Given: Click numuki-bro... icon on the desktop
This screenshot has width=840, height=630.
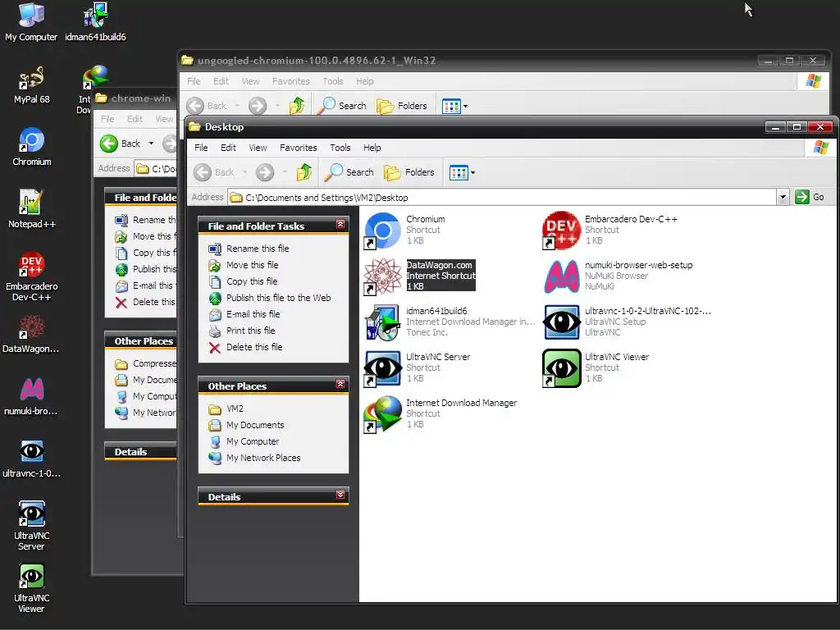Looking at the screenshot, I should pos(31,396).
